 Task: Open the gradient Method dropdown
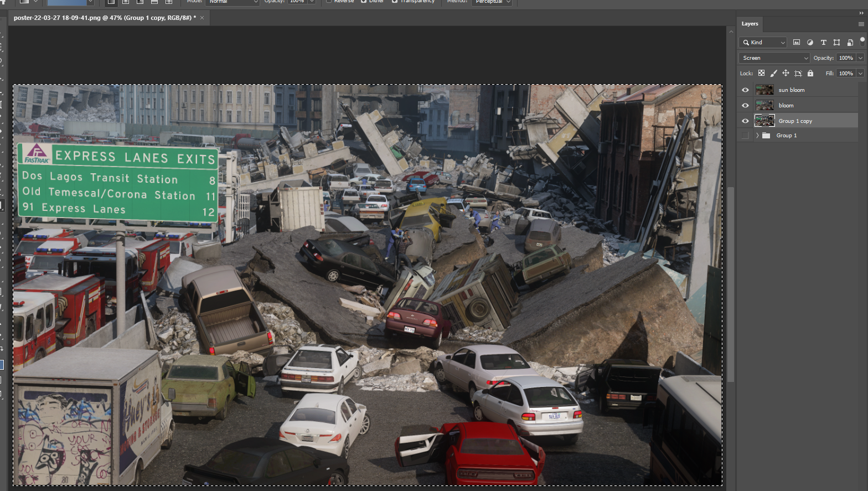(492, 2)
